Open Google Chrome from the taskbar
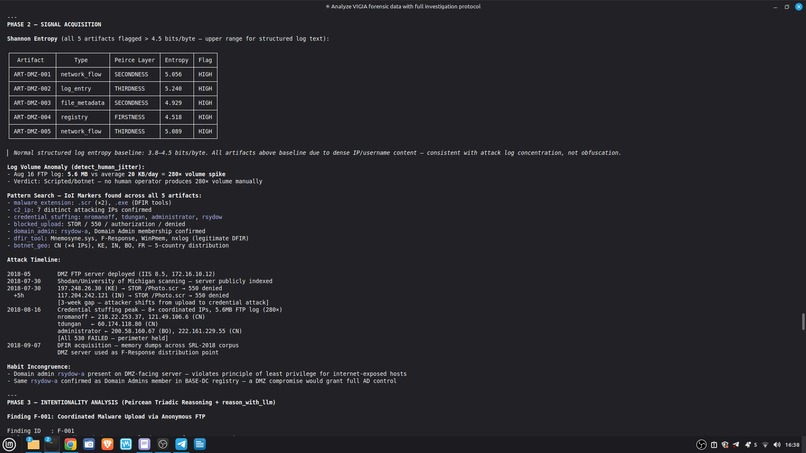 (70, 444)
